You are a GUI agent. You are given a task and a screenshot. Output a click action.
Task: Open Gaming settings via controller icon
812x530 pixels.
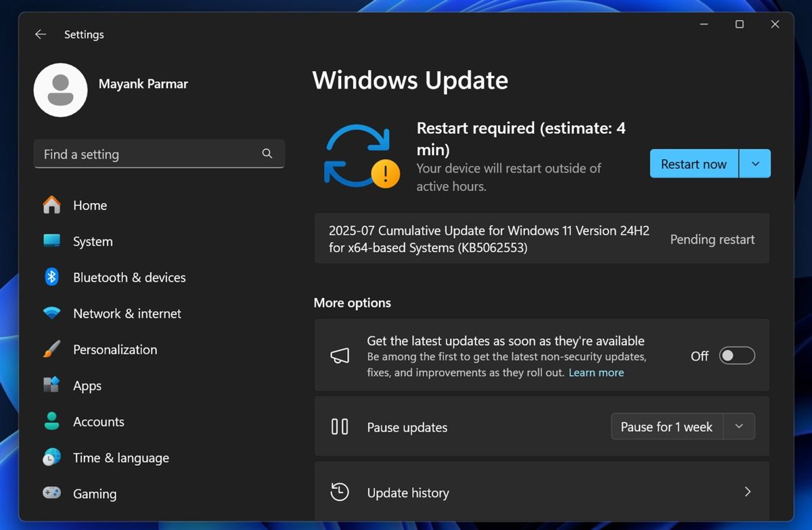point(51,493)
